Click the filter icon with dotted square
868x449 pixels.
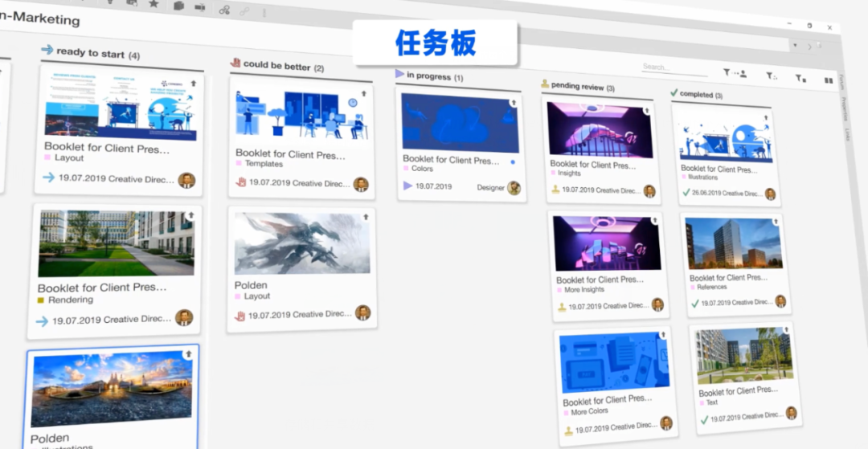coord(771,76)
